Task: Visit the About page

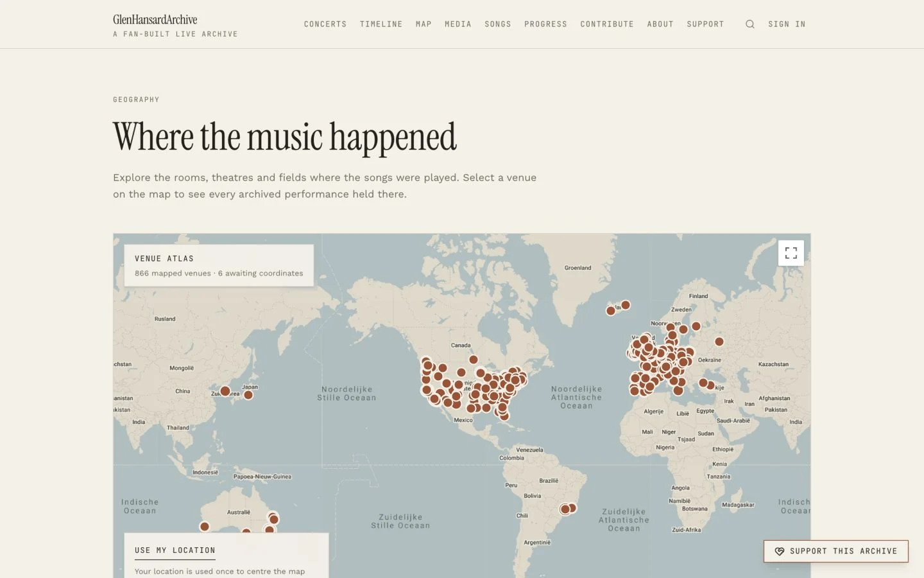Action: tap(660, 24)
